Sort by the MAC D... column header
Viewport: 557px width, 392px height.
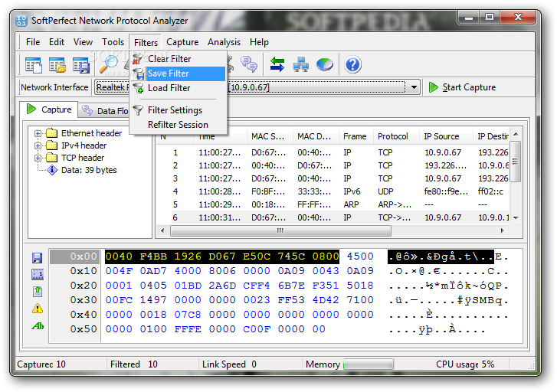pyautogui.click(x=316, y=136)
